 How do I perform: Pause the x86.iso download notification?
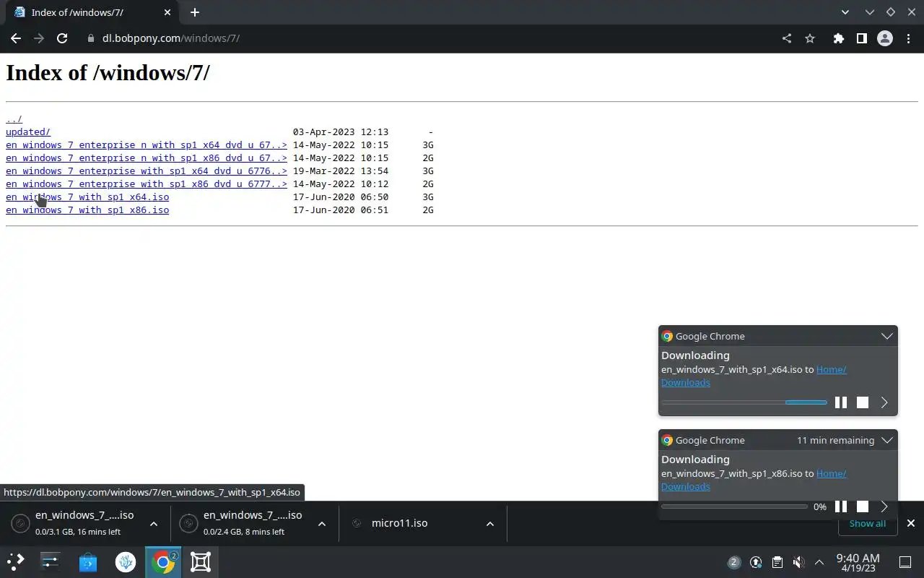(841, 506)
